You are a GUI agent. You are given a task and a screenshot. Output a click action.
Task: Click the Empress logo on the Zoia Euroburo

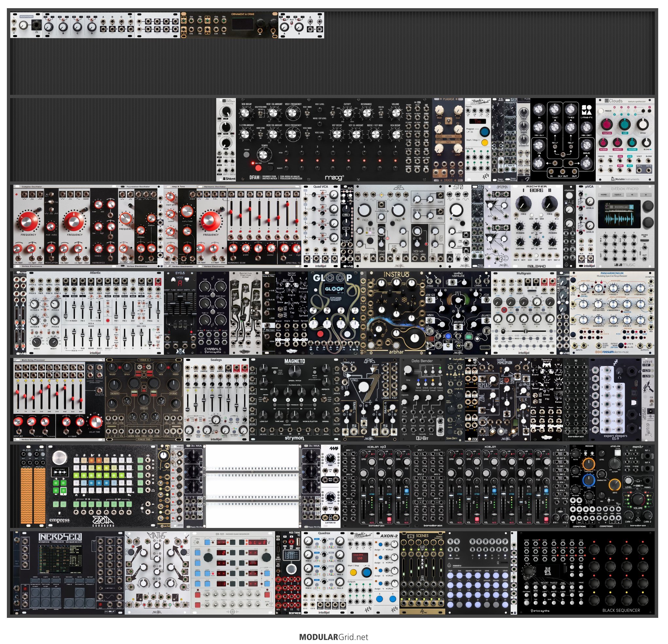tap(59, 520)
